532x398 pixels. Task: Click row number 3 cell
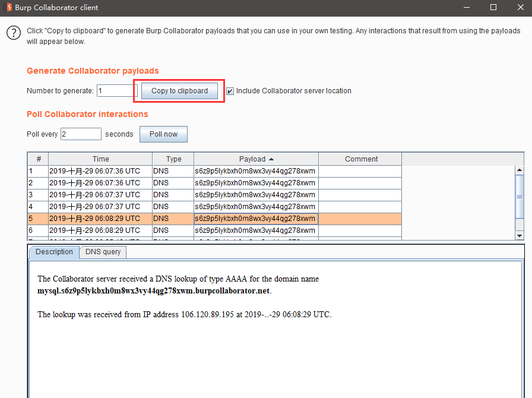[39, 195]
